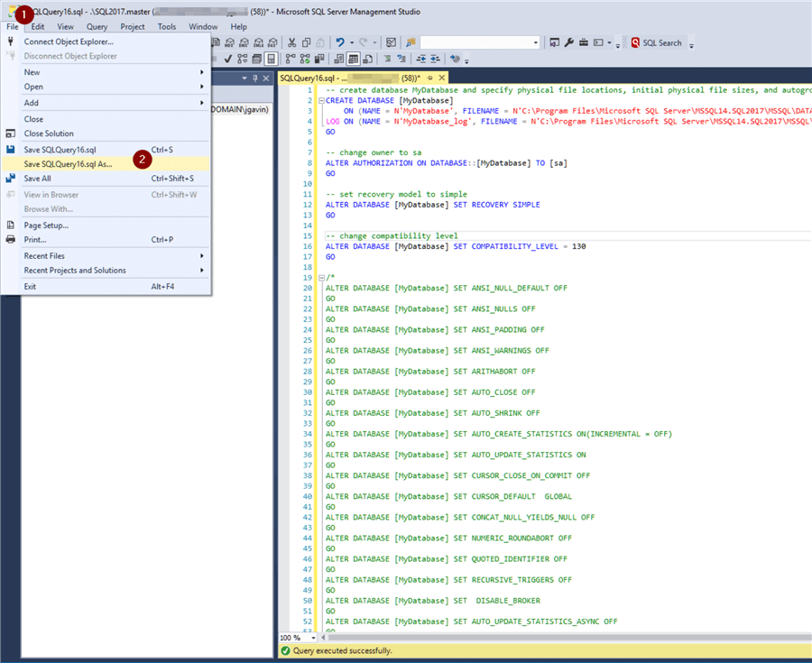Click the Undo arrow icon
812x663 pixels.
tap(340, 42)
